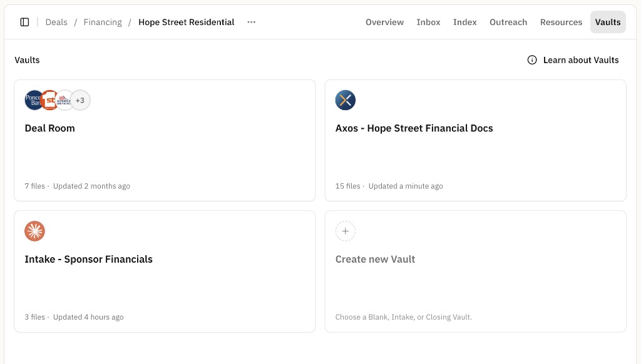The width and height of the screenshot is (641, 364).
Task: Click the Vaults section heading
Action: click(x=28, y=60)
